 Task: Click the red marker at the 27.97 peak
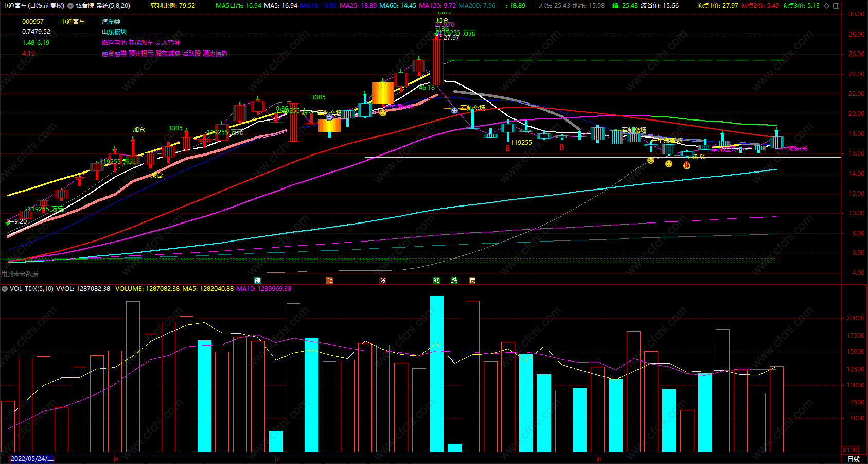pyautogui.click(x=437, y=36)
